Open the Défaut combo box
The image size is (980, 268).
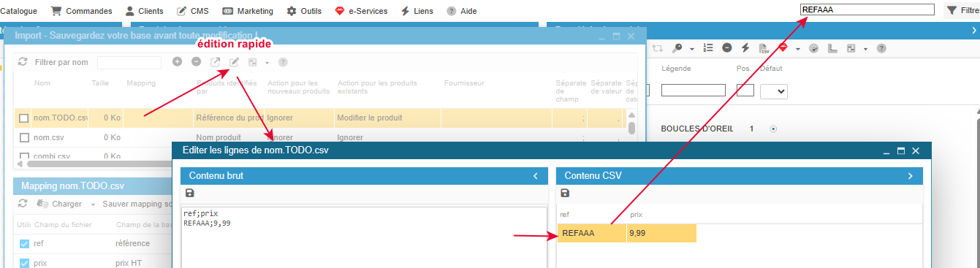[774, 91]
